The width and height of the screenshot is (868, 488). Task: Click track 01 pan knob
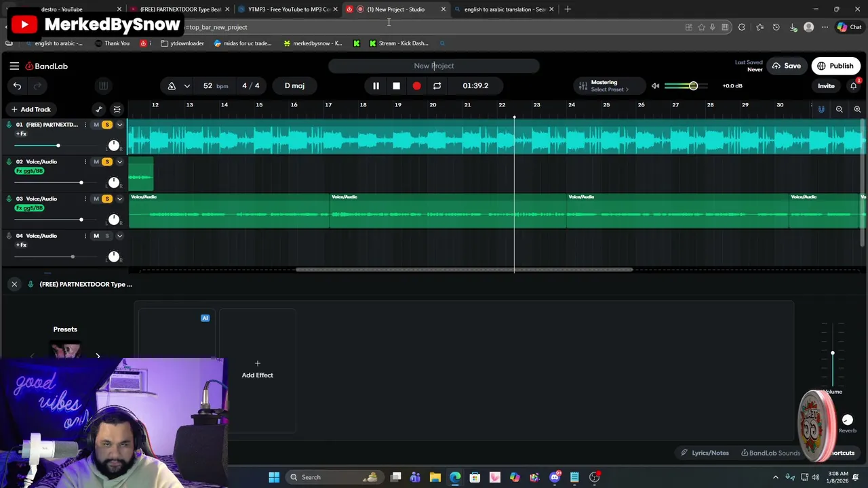coord(114,146)
